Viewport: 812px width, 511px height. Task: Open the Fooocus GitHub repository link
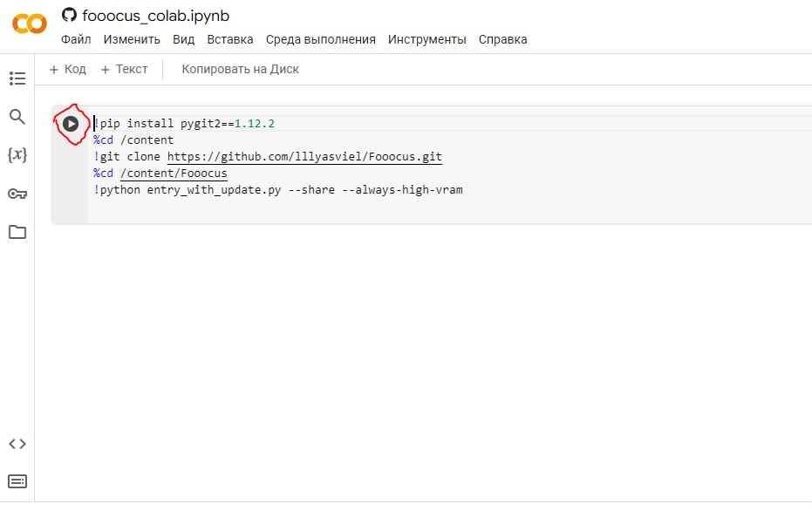coord(304,156)
